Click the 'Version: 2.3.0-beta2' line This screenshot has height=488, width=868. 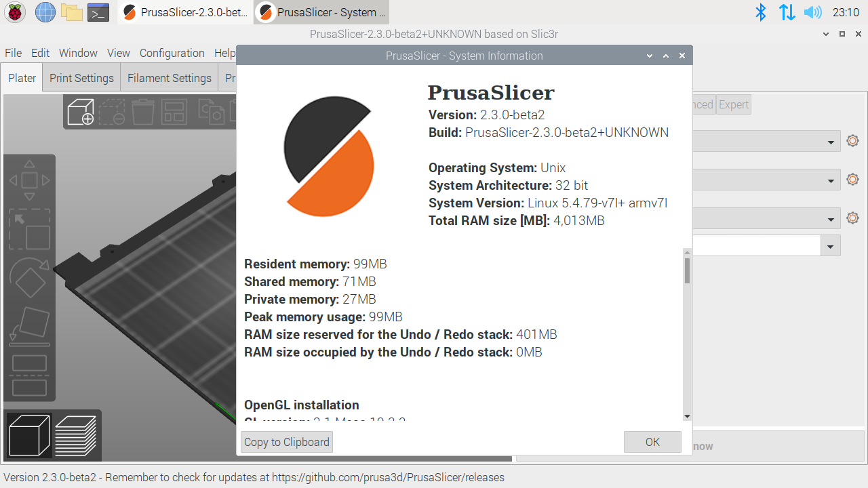[x=487, y=115]
